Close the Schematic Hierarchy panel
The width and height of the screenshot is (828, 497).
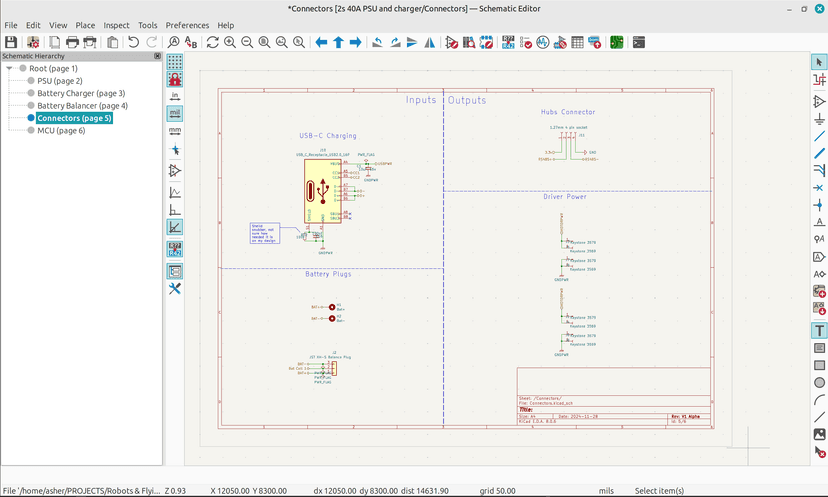tap(157, 57)
